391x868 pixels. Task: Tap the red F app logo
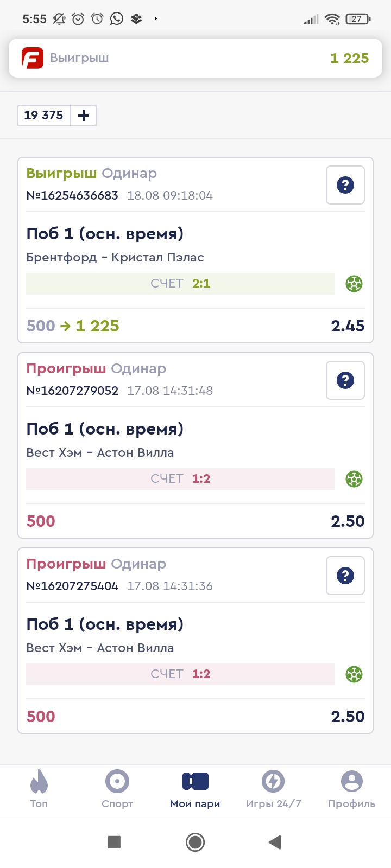click(x=33, y=58)
